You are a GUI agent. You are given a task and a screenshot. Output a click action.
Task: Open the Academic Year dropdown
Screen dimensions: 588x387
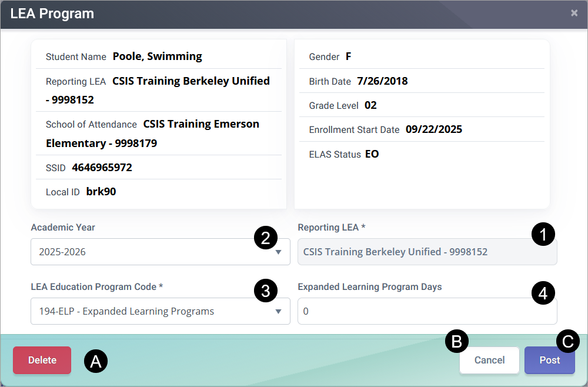160,252
